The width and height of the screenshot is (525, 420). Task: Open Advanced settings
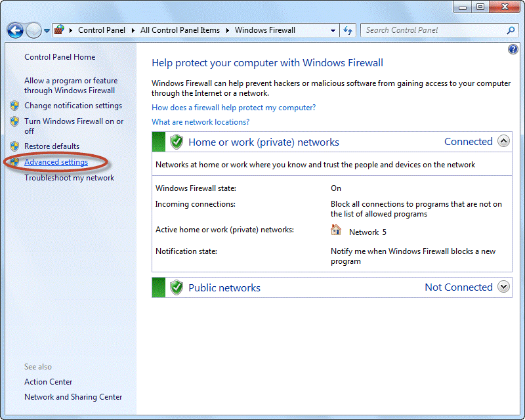[56, 161]
